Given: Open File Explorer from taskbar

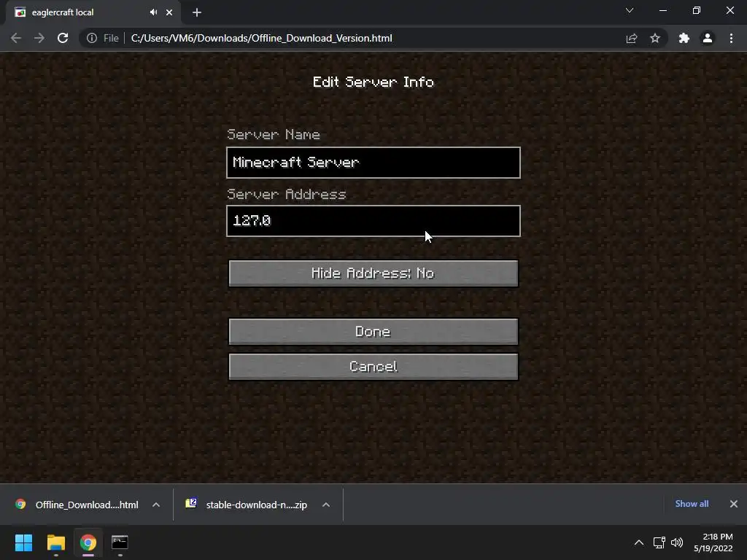Looking at the screenshot, I should pyautogui.click(x=55, y=542).
